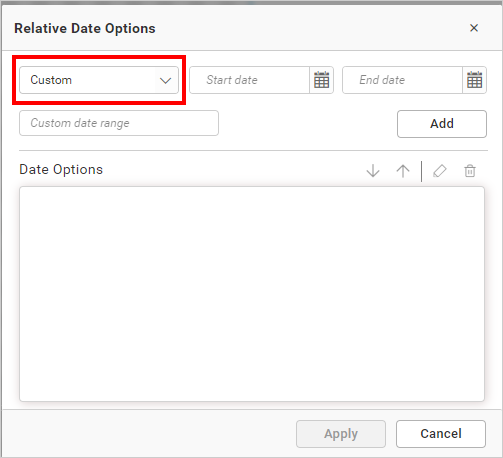
Task: Focus the End date field
Action: 402,80
